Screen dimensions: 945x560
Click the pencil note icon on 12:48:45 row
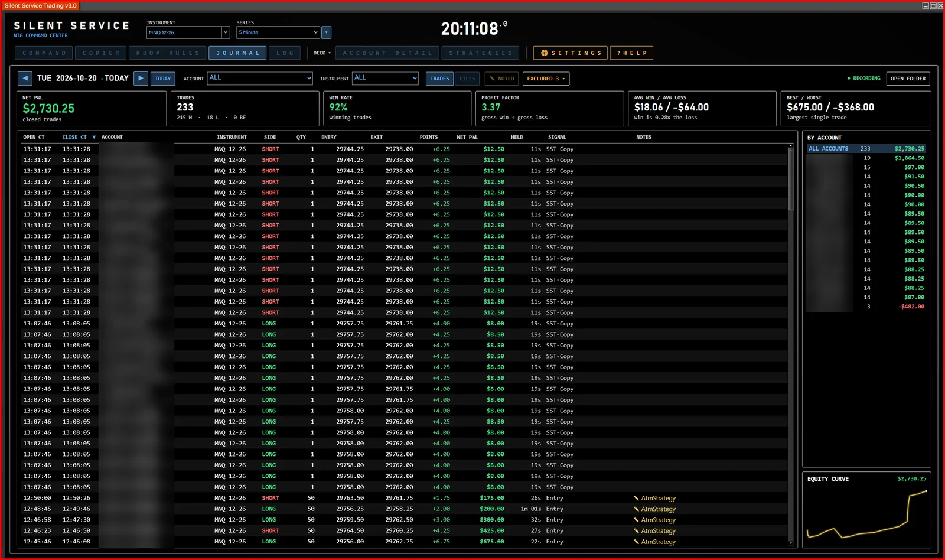click(636, 509)
